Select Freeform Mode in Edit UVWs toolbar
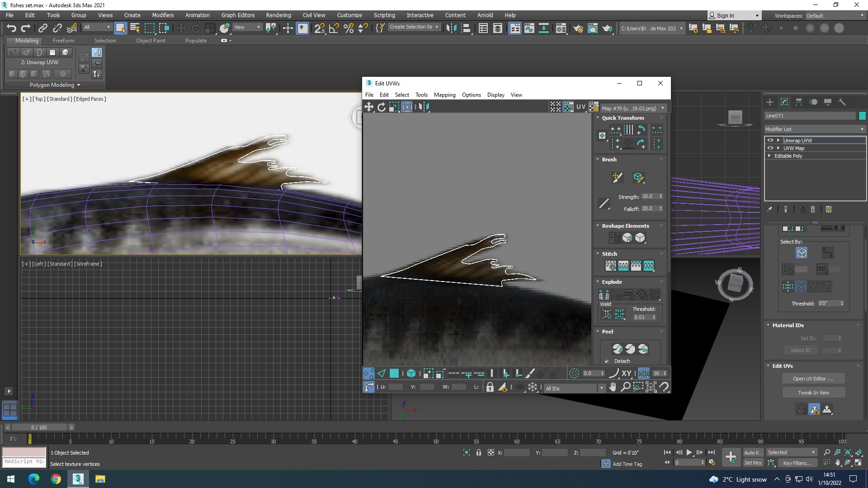868x488 pixels. click(407, 107)
